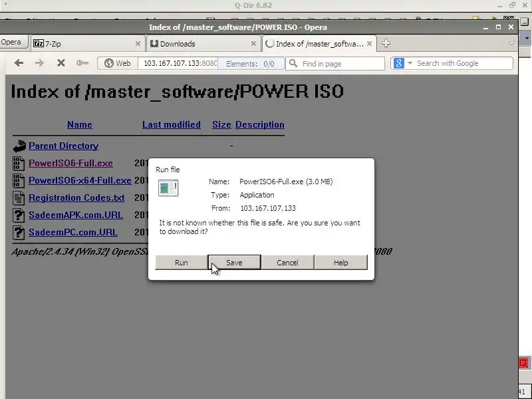Maximize the Opera window

498,27
